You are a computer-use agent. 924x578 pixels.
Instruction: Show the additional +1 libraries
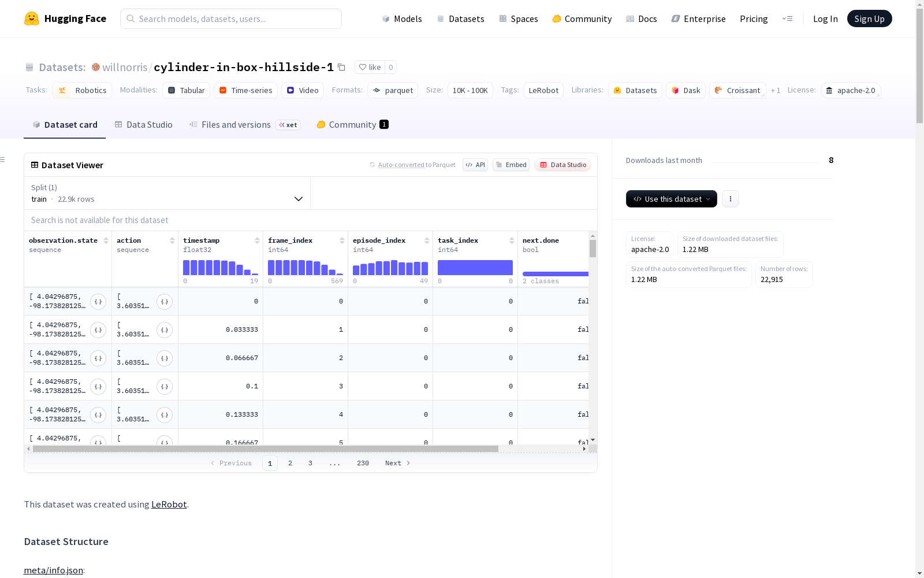click(x=776, y=91)
